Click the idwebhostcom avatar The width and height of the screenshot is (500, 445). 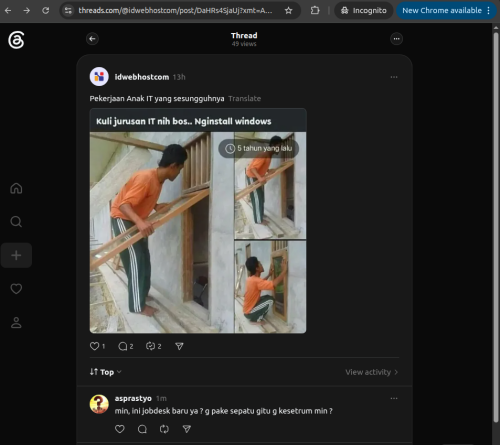[99, 77]
